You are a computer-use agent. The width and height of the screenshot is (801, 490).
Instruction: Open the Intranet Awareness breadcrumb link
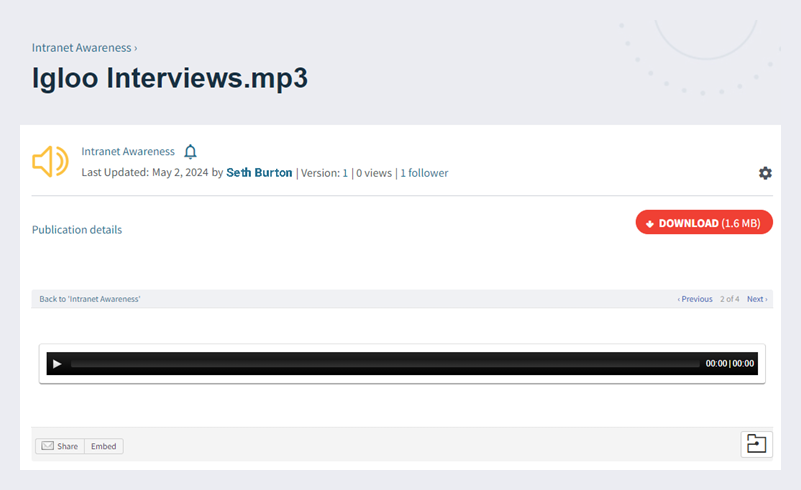click(x=82, y=48)
